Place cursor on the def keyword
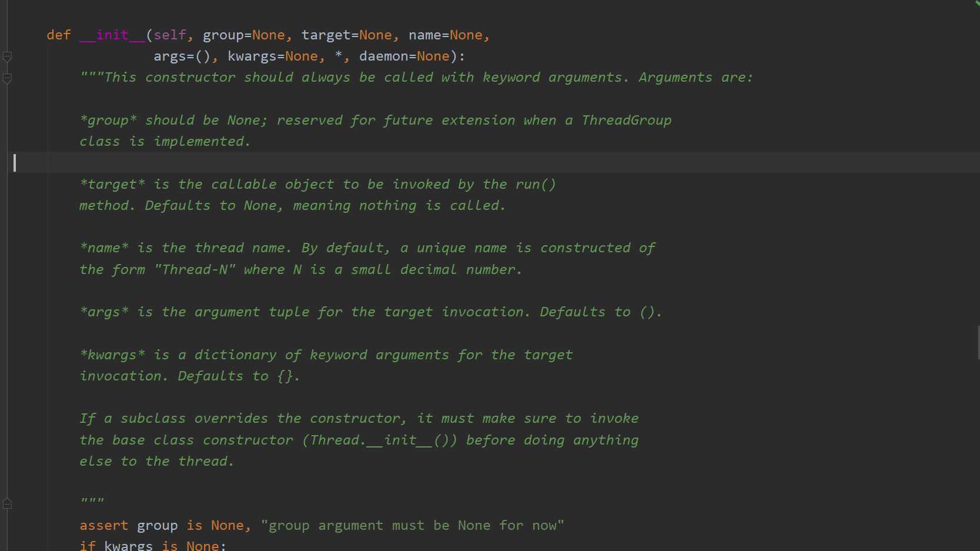Viewport: 980px width, 551px height. 59,35
